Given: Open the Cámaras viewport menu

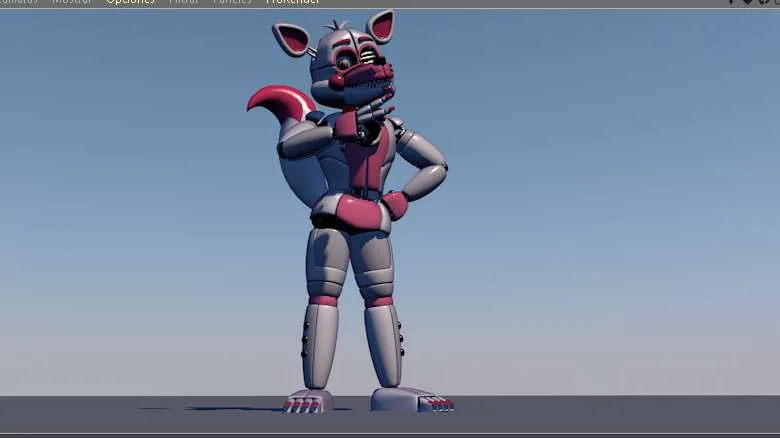Looking at the screenshot, I should point(18,1).
